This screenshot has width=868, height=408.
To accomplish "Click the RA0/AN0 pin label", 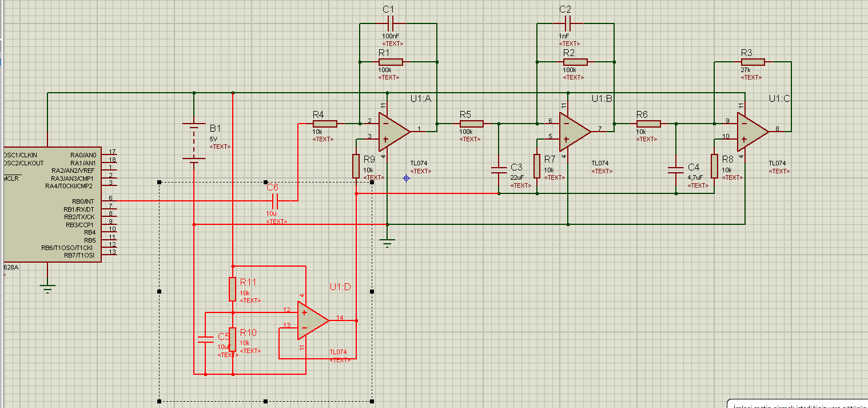I will tap(83, 155).
